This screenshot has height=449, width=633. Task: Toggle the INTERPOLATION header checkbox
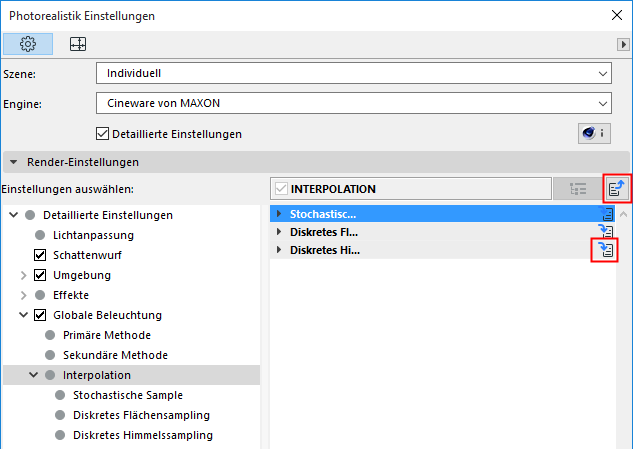[281, 189]
